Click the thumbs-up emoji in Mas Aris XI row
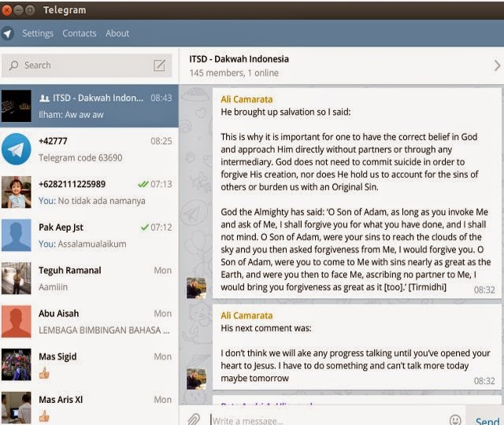Image resolution: width=504 pixels, height=425 pixels. 44,416
